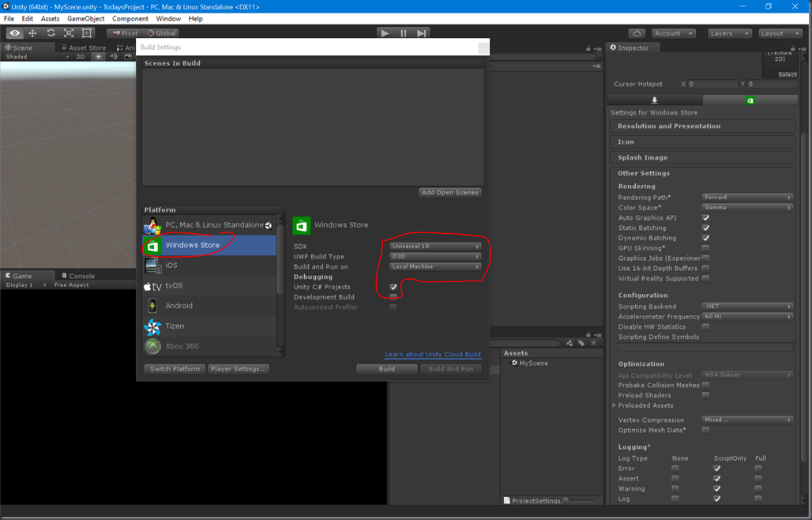The width and height of the screenshot is (812, 520).
Task: Select Windows Store settings tab in Inspector
Action: pyautogui.click(x=750, y=100)
